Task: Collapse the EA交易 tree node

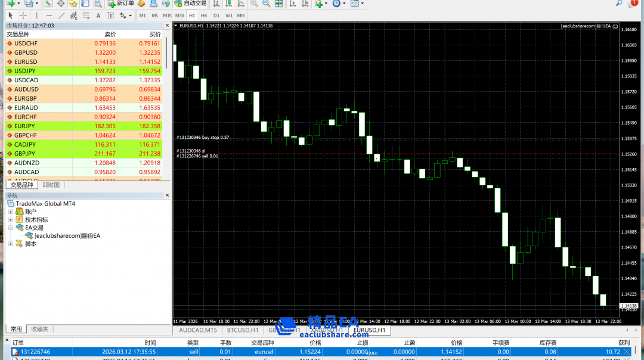Action: 11,228
